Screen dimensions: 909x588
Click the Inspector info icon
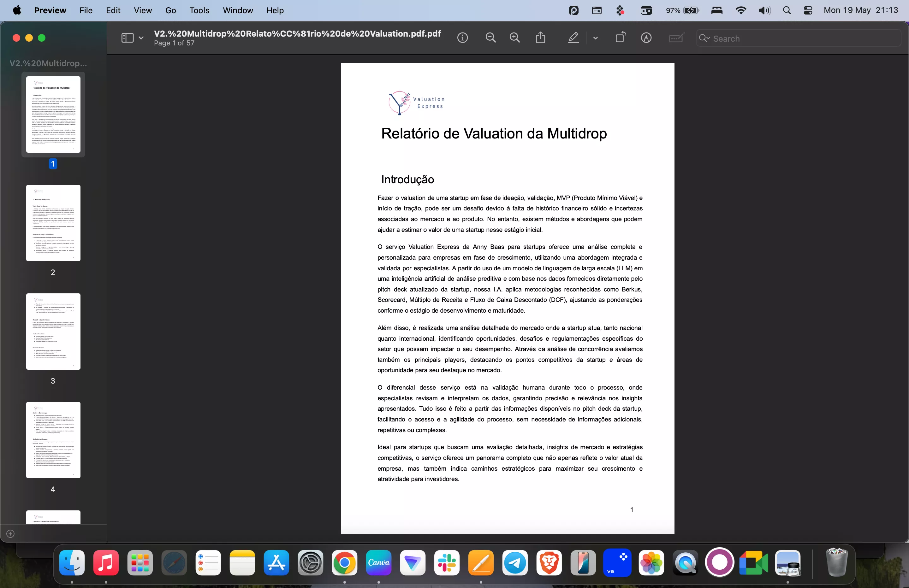462,38
